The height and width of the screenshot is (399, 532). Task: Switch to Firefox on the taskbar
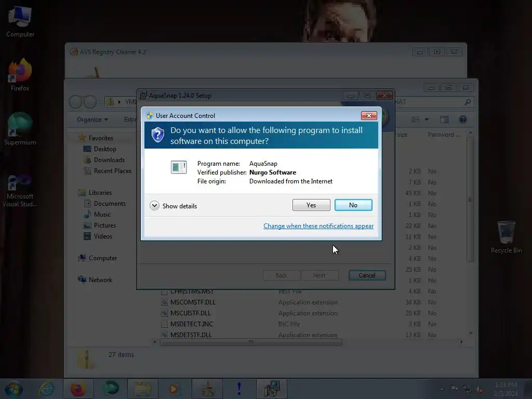click(78, 389)
